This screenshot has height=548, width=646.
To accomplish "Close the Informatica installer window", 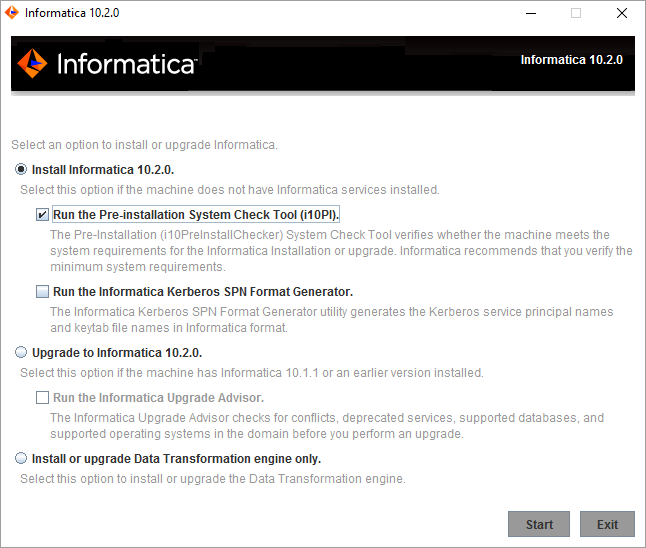I will 622,13.
